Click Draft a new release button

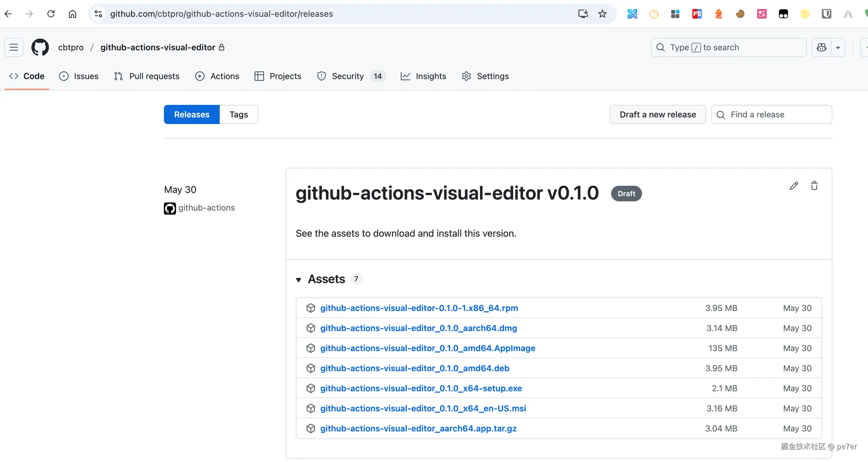[658, 114]
